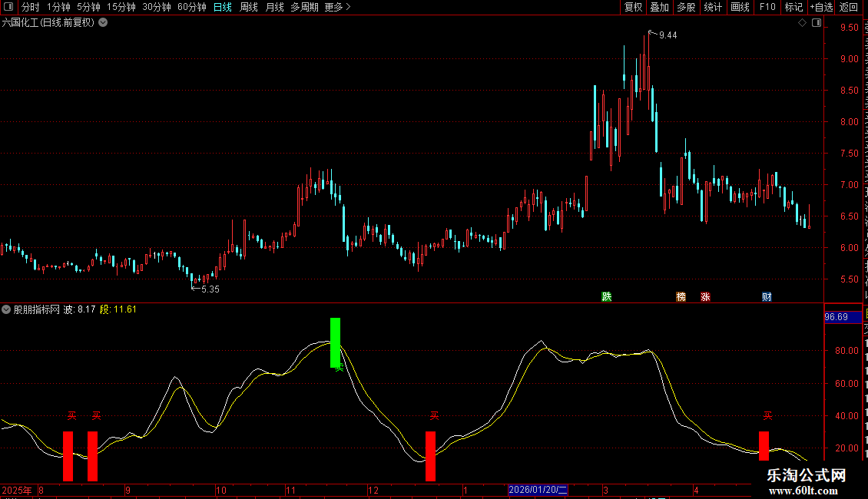Select the 30分钟 period tab
This screenshot has height=499, width=868.
tap(157, 7)
